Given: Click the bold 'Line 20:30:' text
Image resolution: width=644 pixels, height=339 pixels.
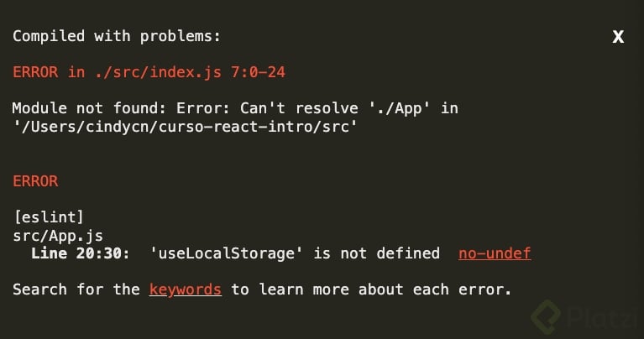Looking at the screenshot, I should coord(80,253).
